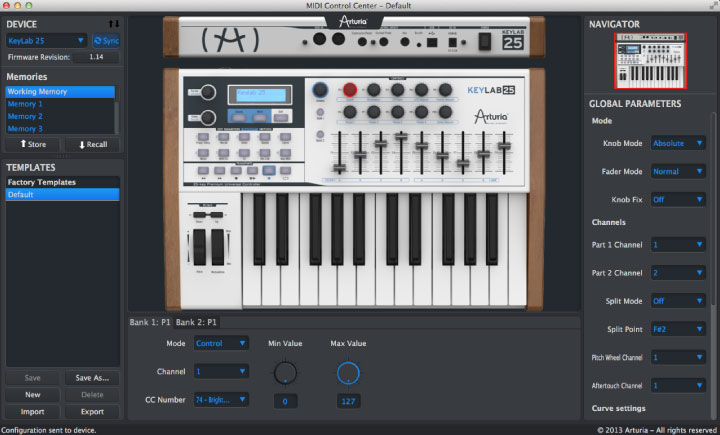Open the Knob Mode dropdown

pyautogui.click(x=678, y=143)
